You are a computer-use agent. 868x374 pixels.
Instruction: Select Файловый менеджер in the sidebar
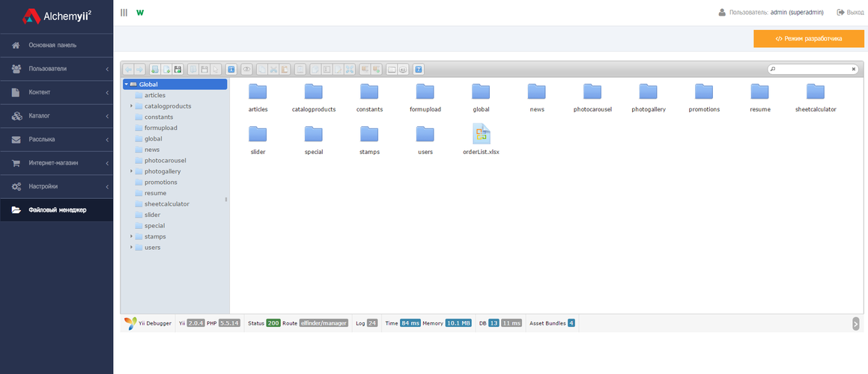click(x=56, y=210)
